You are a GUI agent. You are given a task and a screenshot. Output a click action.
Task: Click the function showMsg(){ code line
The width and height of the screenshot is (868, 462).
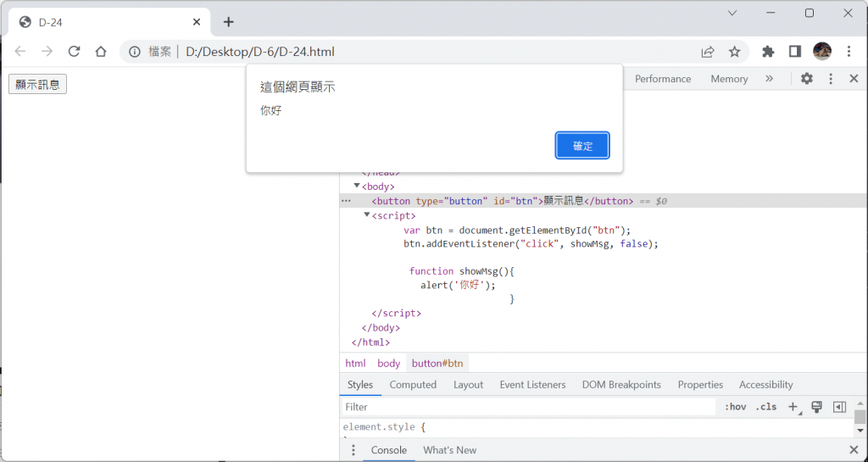point(462,271)
